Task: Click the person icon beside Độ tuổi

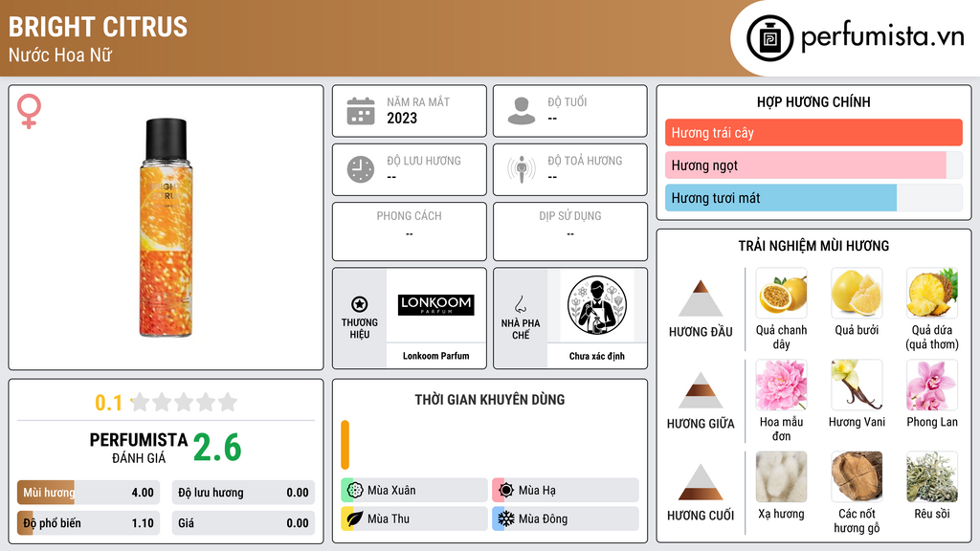Action: [522, 111]
